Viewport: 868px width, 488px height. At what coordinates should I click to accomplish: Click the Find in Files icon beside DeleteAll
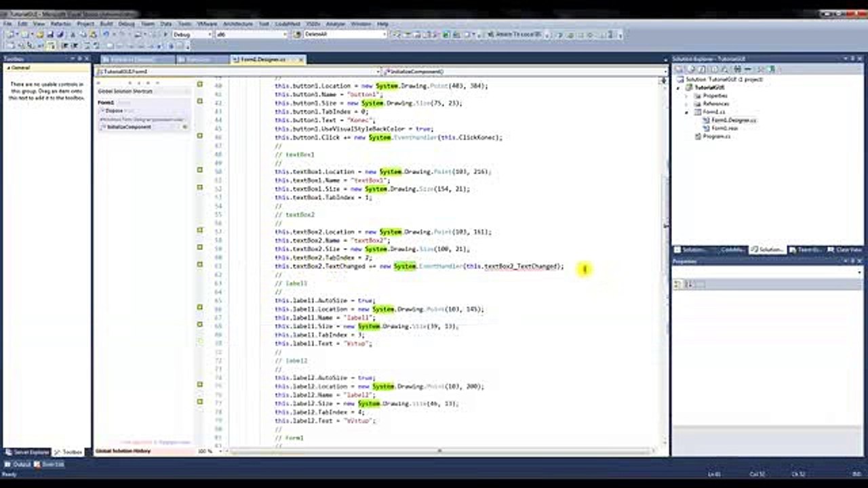(x=296, y=34)
